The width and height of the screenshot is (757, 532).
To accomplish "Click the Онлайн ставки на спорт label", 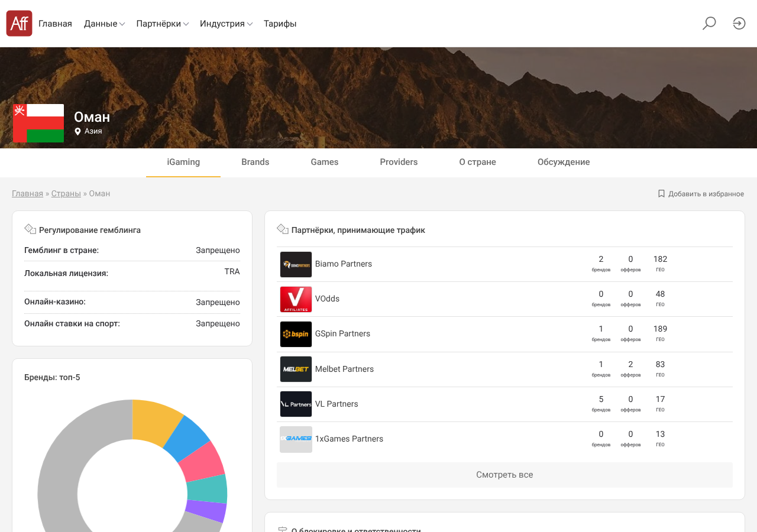I will coord(72,323).
